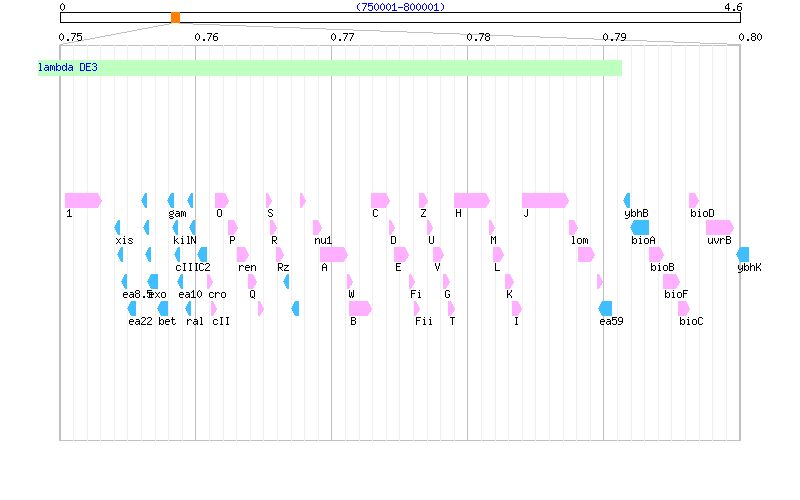
Task: Click the lambda DE3 label text
Action: 68,68
